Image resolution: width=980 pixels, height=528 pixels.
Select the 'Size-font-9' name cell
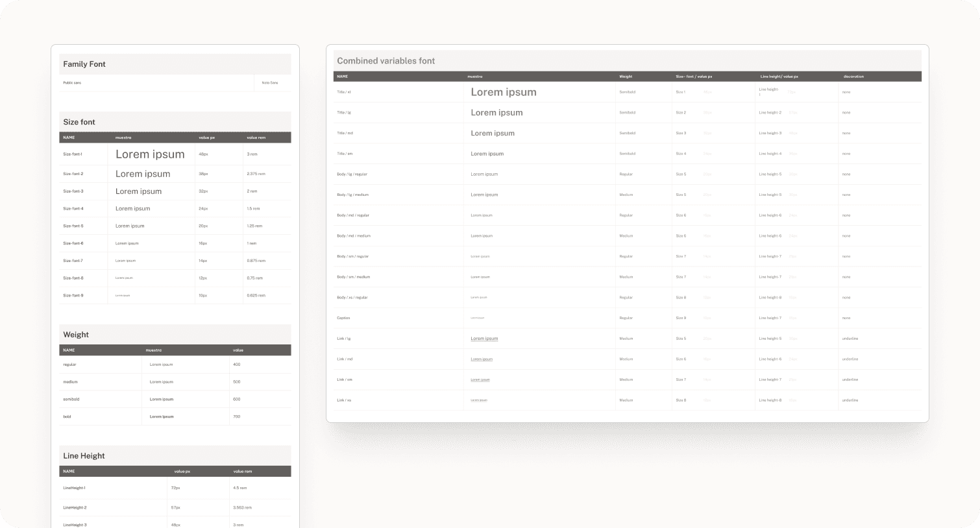[73, 296]
